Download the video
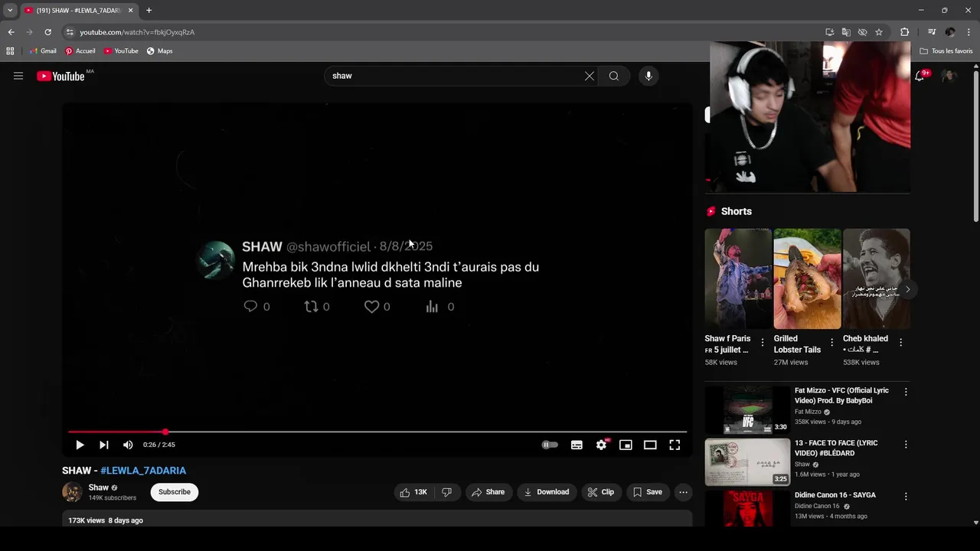This screenshot has width=980, height=551. (547, 492)
